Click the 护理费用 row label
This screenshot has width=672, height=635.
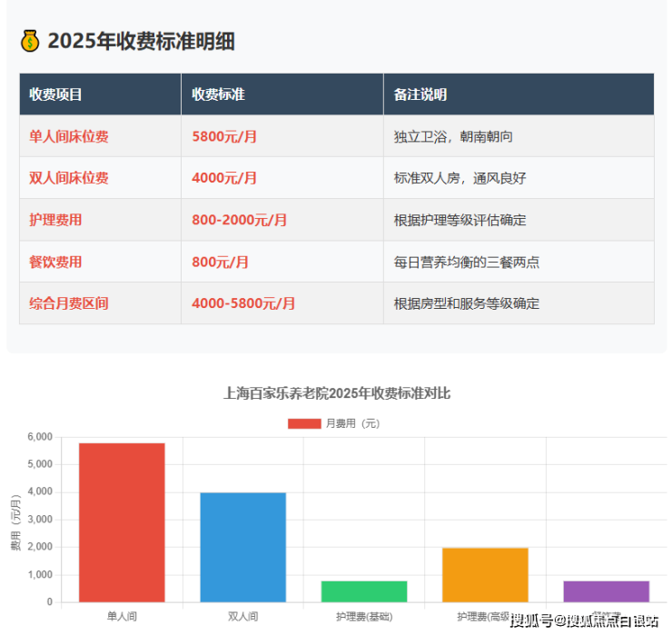[55, 220]
